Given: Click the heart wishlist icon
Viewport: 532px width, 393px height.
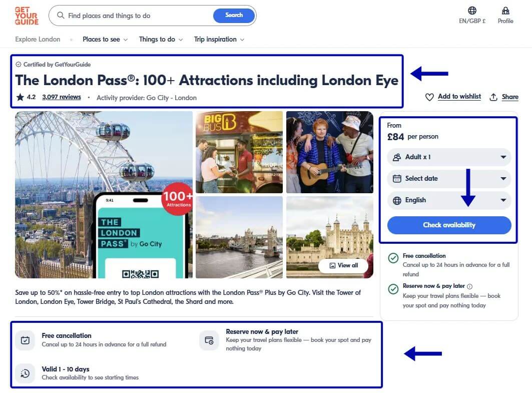Looking at the screenshot, I should point(429,97).
